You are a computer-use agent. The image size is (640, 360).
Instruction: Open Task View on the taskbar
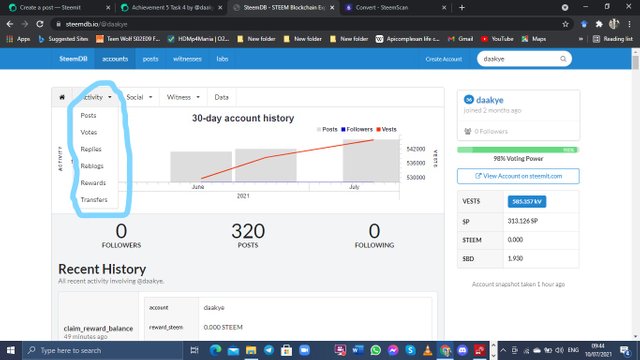click(x=194, y=350)
